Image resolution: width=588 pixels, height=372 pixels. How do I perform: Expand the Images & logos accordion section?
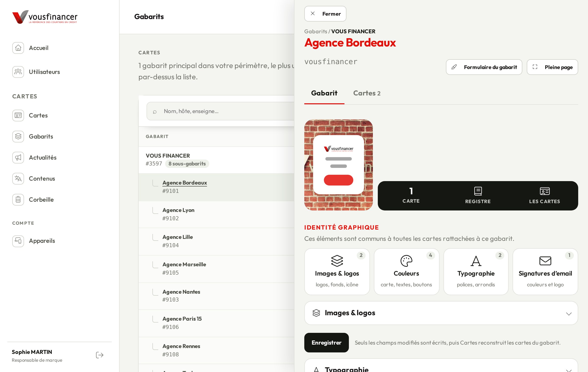point(441,313)
